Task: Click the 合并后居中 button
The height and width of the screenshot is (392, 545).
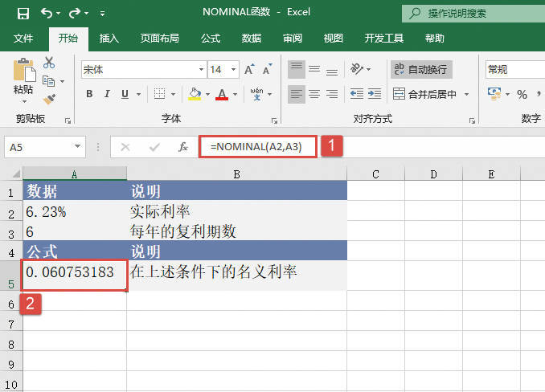Action: pyautogui.click(x=429, y=95)
